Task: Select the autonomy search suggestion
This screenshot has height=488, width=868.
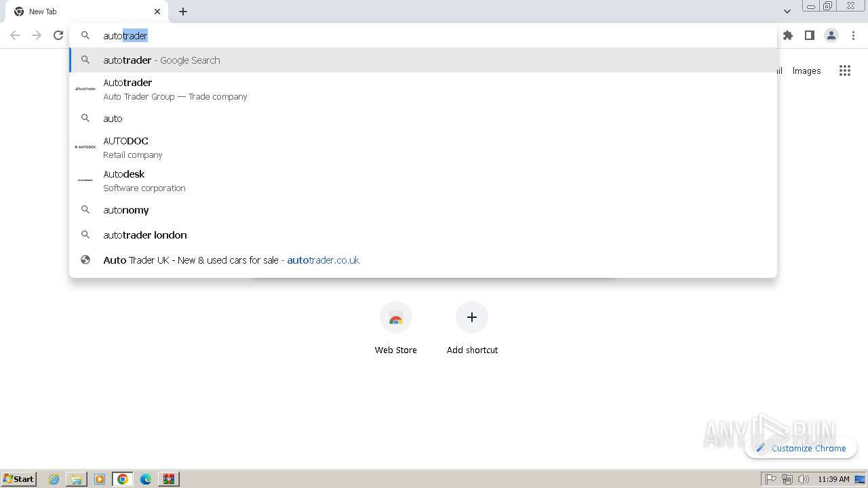Action: point(423,210)
